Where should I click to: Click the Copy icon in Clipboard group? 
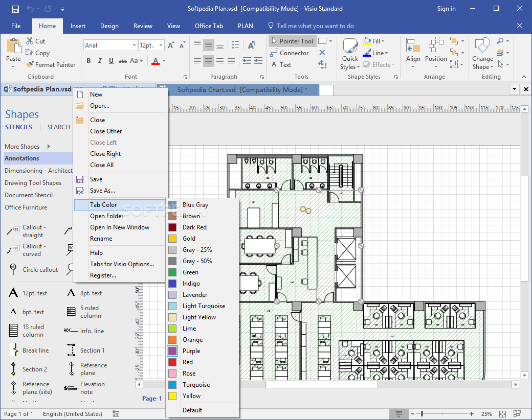[30, 53]
